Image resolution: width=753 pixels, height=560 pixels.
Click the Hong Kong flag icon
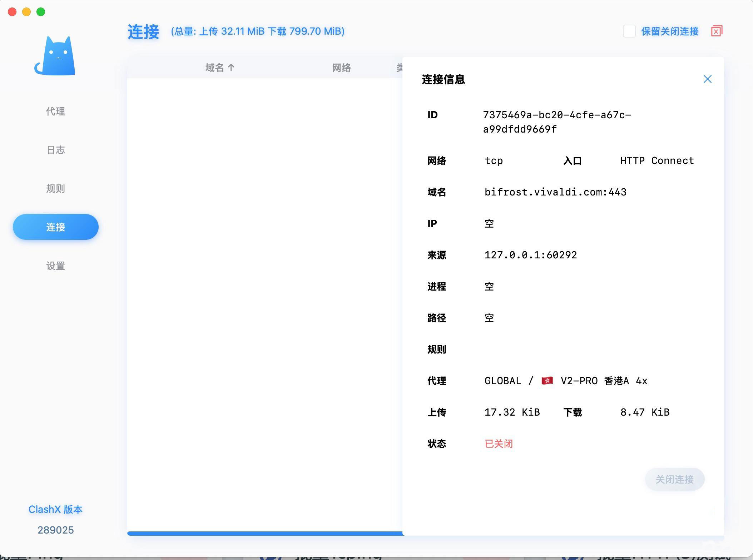click(x=547, y=381)
